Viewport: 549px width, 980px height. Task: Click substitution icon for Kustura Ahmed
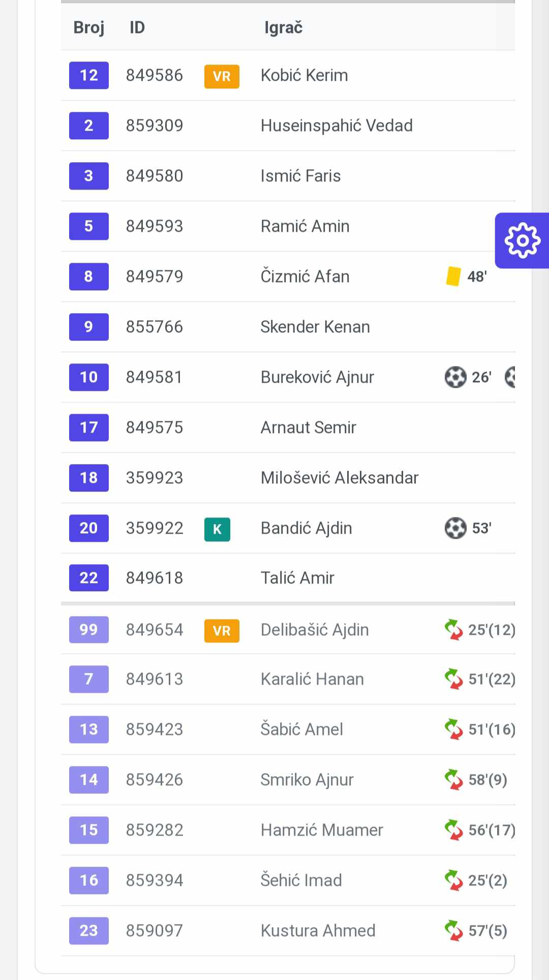453,931
